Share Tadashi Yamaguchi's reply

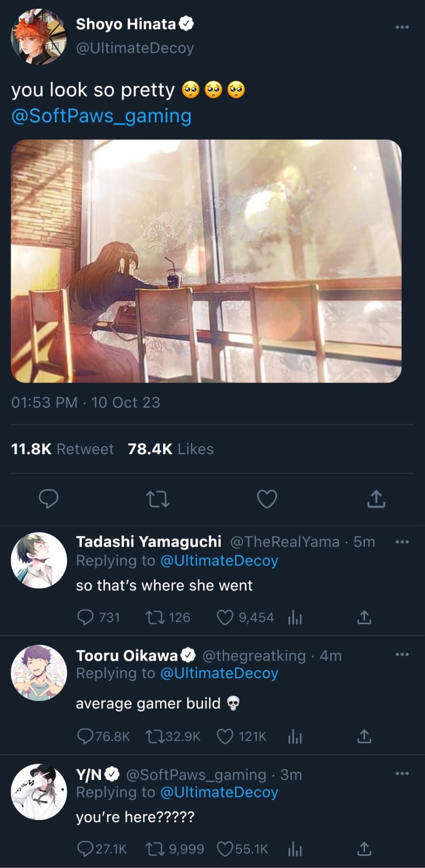(364, 618)
